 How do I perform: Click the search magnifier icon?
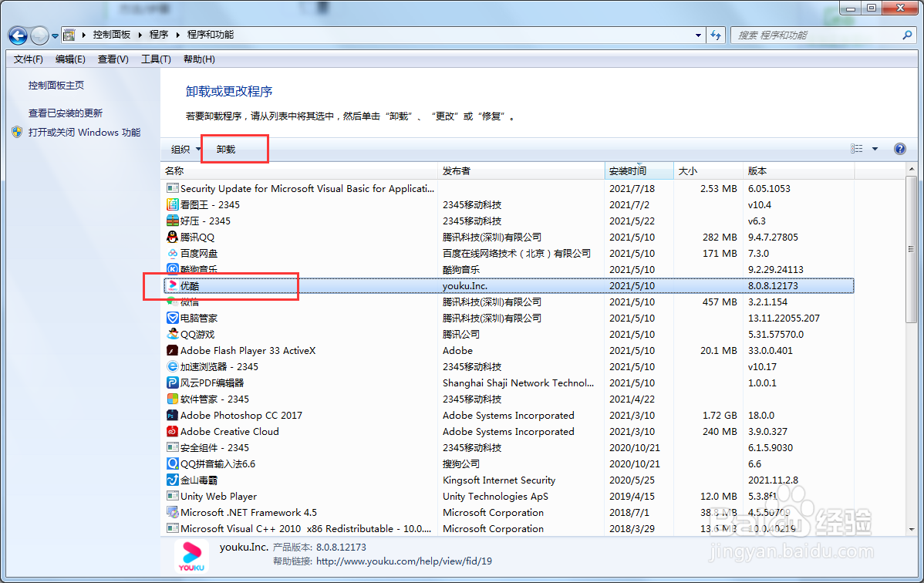click(x=908, y=35)
